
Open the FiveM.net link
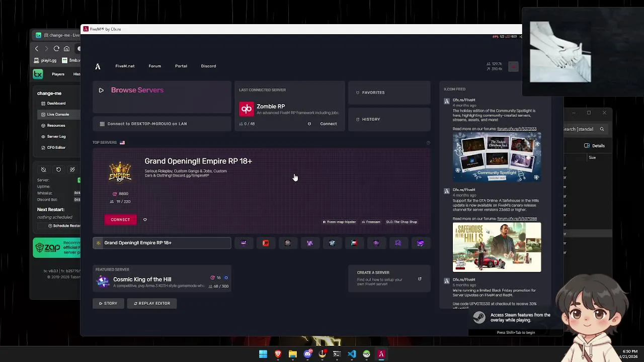(x=125, y=66)
